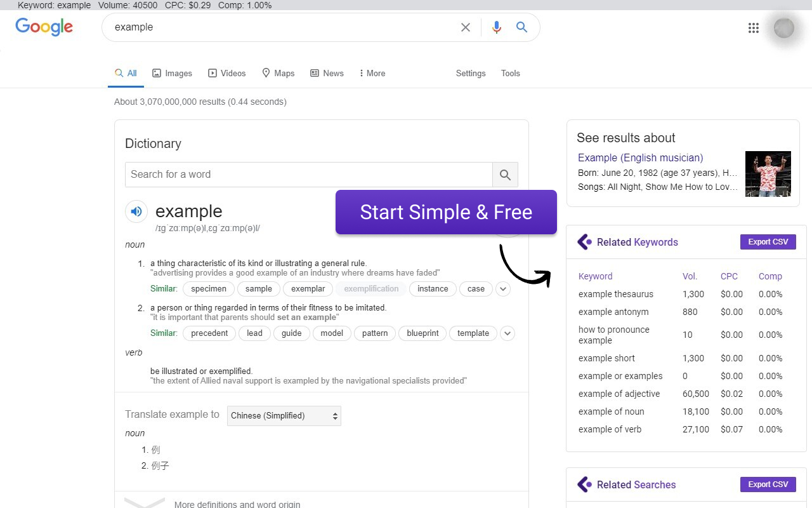Open search Tools
The image size is (812, 508).
(511, 73)
